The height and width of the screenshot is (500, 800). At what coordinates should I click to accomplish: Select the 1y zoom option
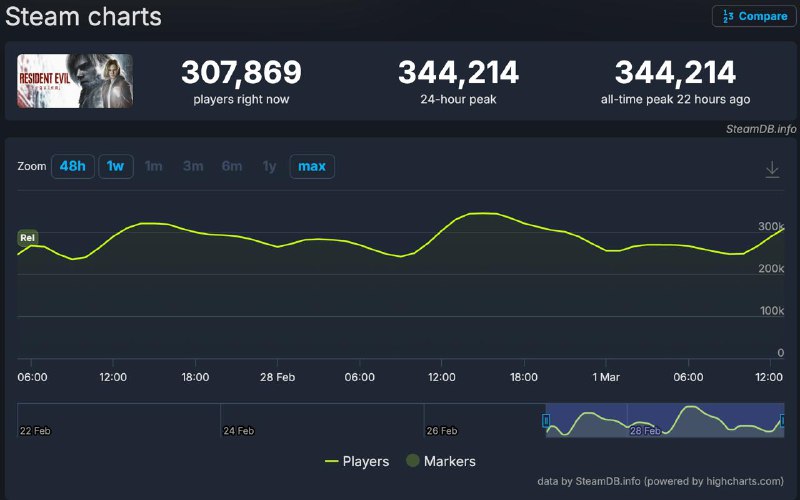(269, 166)
